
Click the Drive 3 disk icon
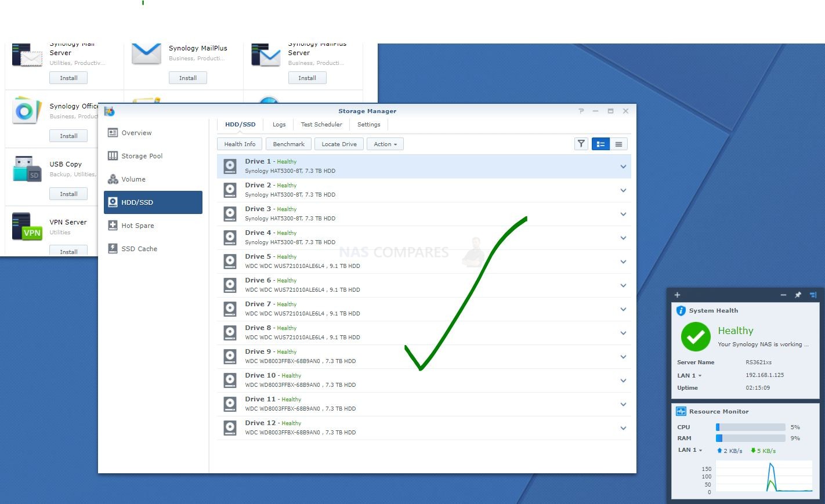coord(230,214)
